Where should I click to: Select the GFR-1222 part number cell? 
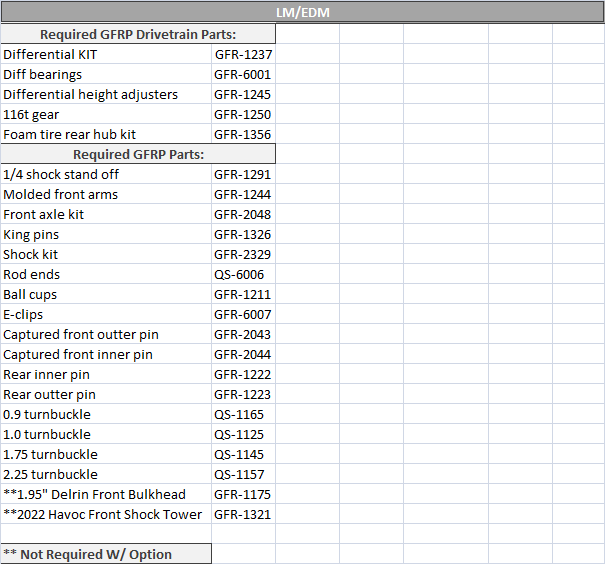click(242, 374)
